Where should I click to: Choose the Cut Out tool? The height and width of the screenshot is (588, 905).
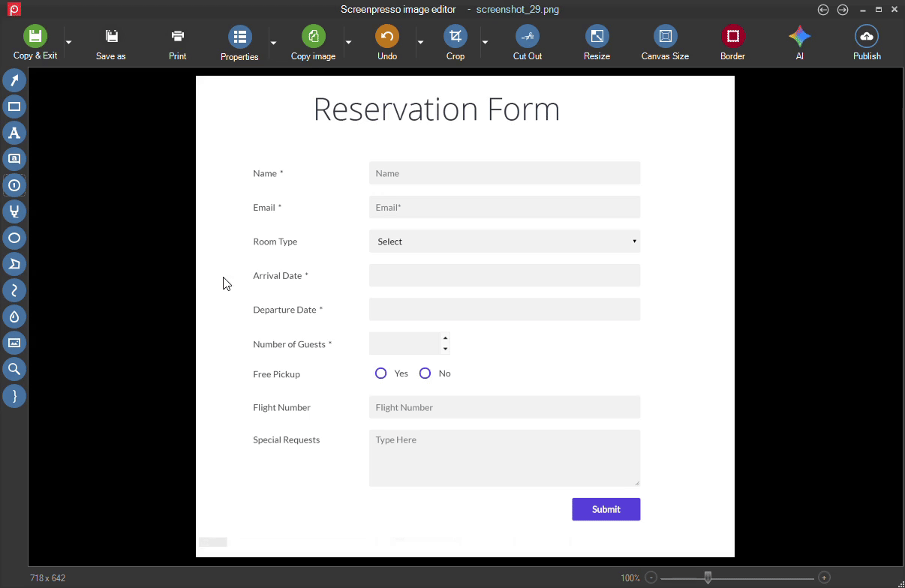[528, 43]
